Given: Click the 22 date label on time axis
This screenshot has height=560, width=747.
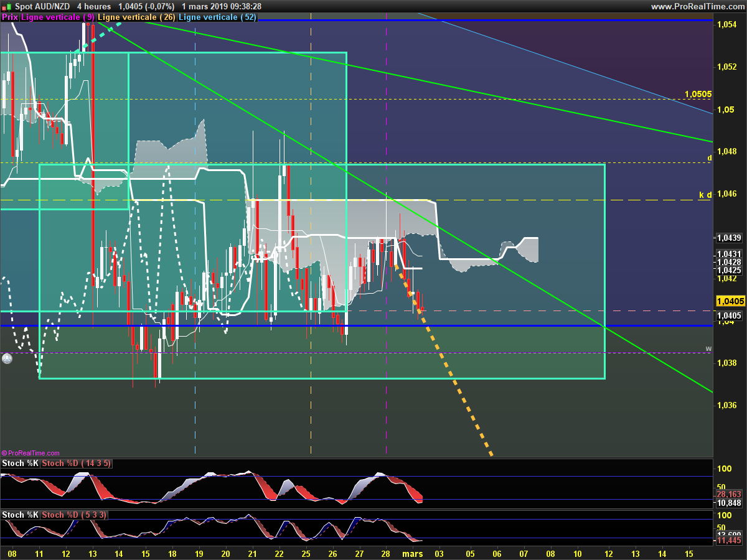Looking at the screenshot, I should coord(279,554).
